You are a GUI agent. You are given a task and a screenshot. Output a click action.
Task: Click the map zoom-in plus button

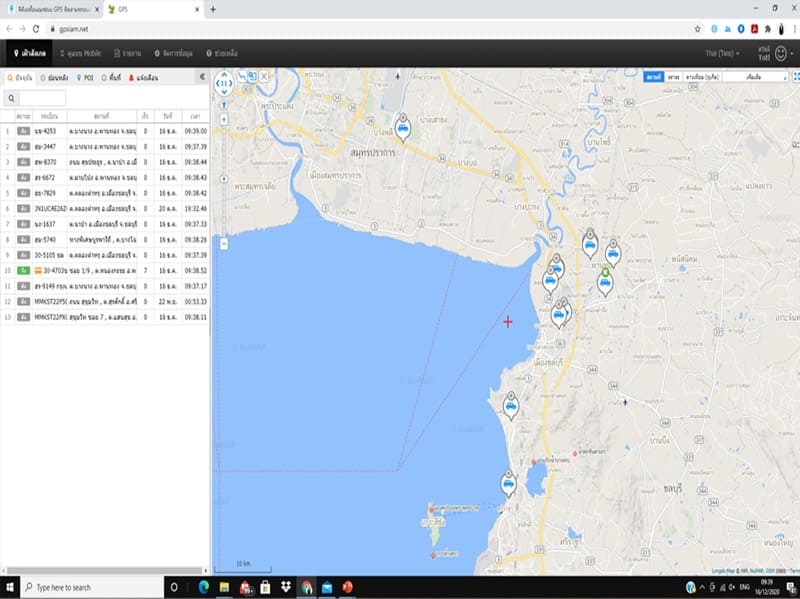224,119
